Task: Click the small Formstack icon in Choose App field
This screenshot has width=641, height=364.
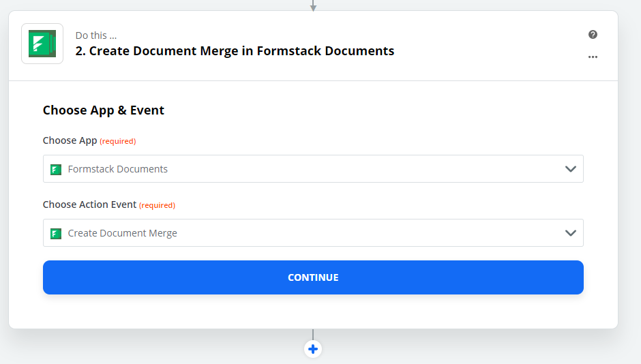Action: [56, 169]
